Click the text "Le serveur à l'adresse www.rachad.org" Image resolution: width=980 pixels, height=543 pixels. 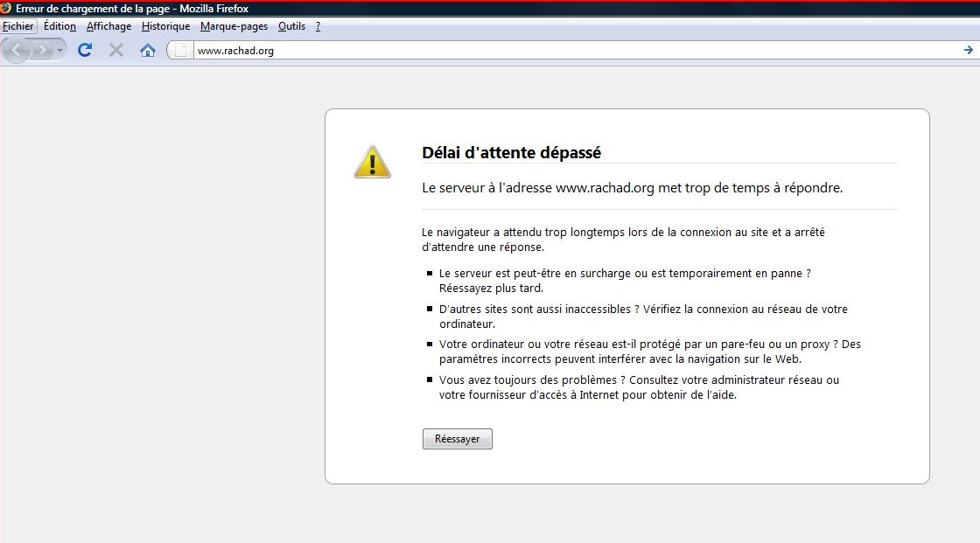pos(538,187)
